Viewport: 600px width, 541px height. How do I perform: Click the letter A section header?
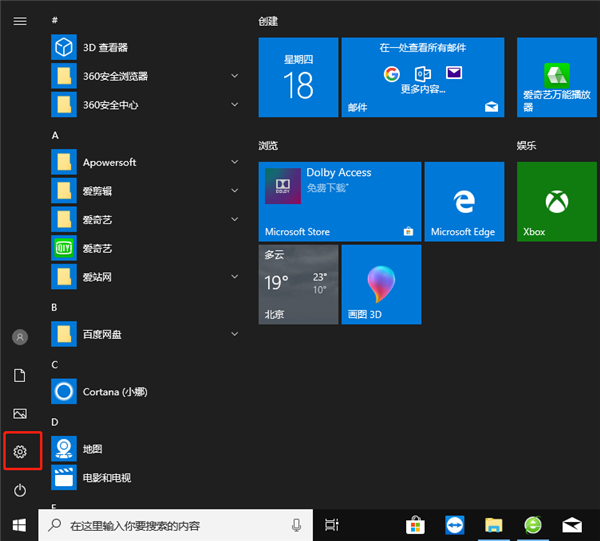coord(55,135)
